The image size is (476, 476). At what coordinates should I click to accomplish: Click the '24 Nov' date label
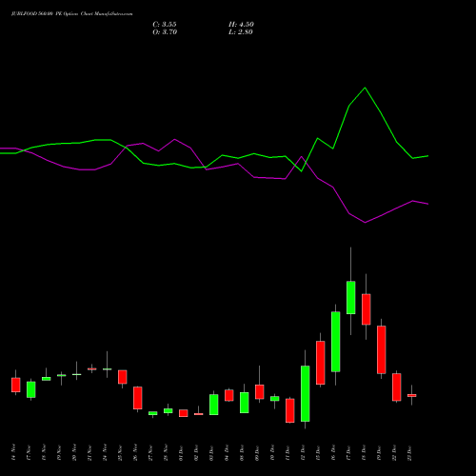pos(105,452)
